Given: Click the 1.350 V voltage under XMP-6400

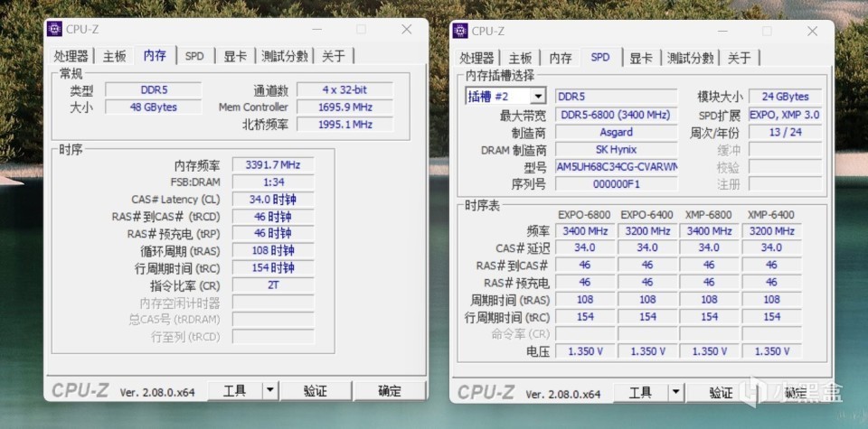Looking at the screenshot, I should click(771, 351).
